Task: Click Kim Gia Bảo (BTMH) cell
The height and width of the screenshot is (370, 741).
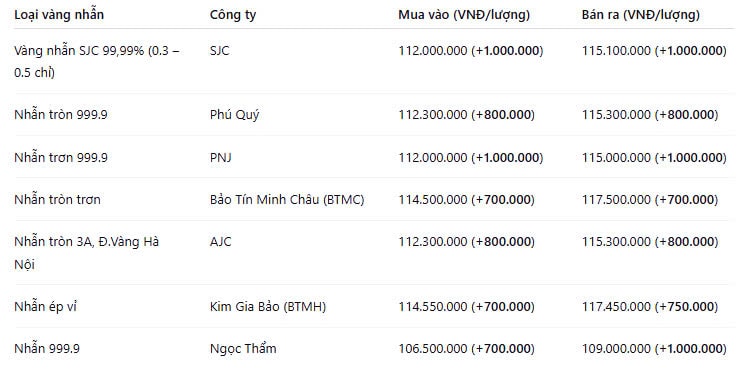Action: [268, 307]
